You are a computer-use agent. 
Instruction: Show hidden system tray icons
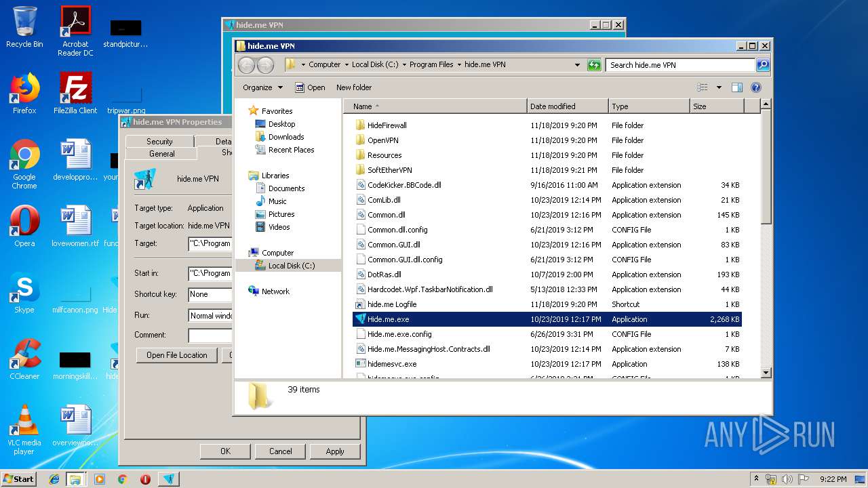756,479
